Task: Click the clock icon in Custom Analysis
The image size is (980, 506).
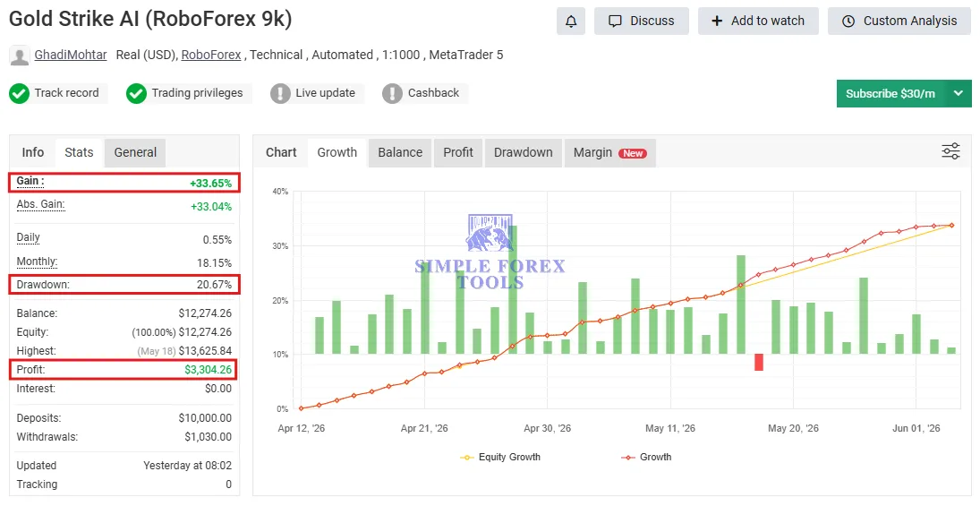Action: click(x=848, y=21)
